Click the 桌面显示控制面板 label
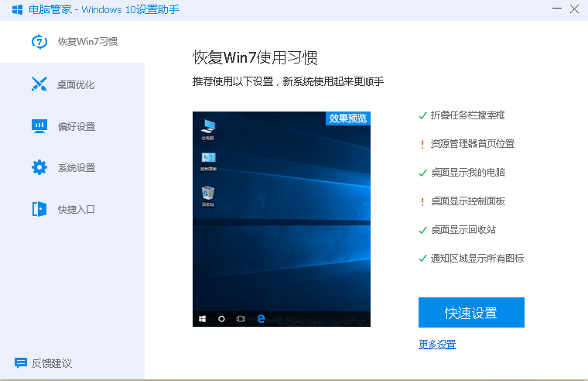This screenshot has height=381, width=588. (468, 201)
